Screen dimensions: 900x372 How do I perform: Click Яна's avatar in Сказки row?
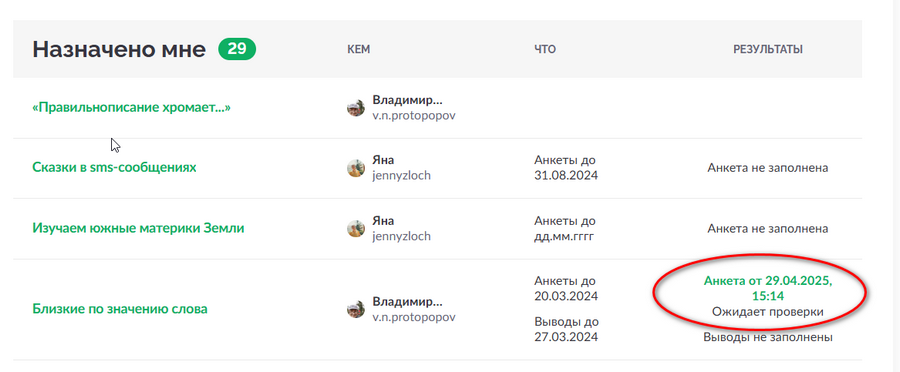pos(356,168)
